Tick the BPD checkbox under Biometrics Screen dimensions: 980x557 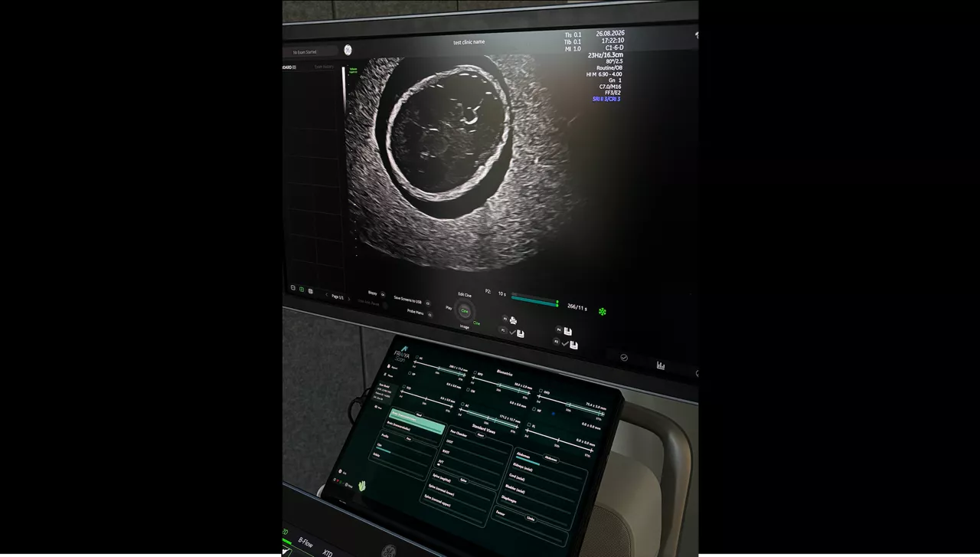point(475,373)
